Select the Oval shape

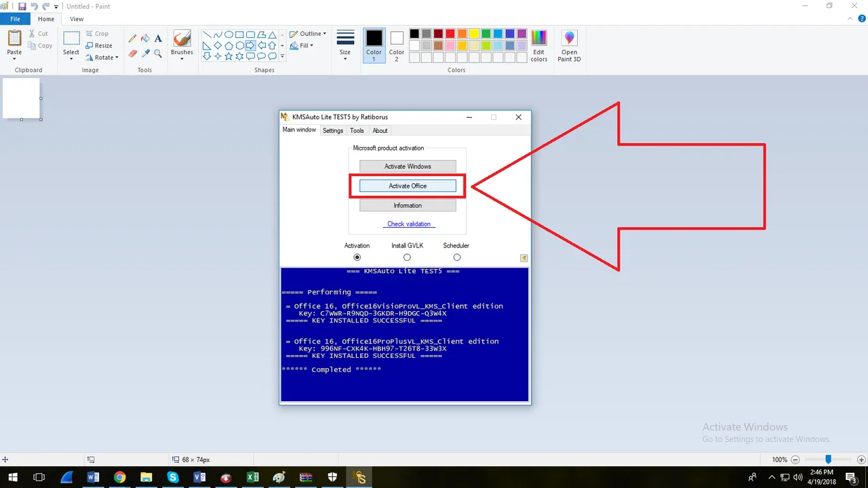[x=229, y=35]
